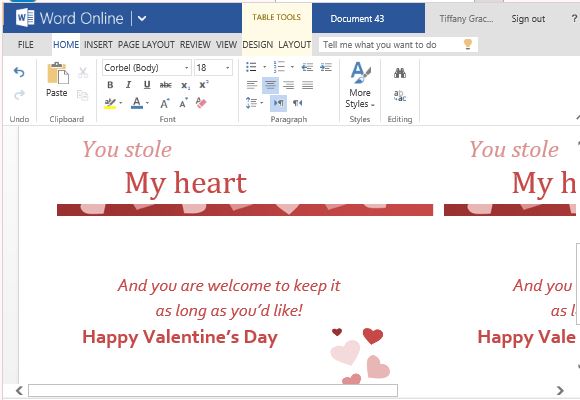The width and height of the screenshot is (580, 400).
Task: Click the Sign out link
Action: (x=528, y=19)
